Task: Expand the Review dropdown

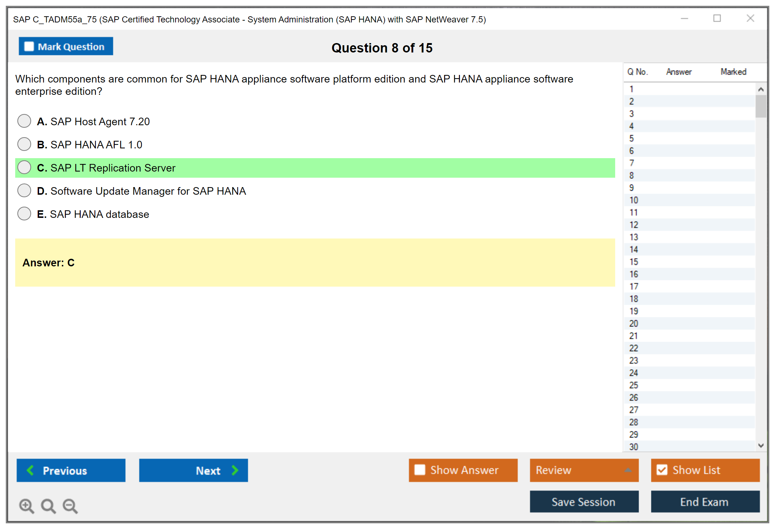Action: click(628, 470)
